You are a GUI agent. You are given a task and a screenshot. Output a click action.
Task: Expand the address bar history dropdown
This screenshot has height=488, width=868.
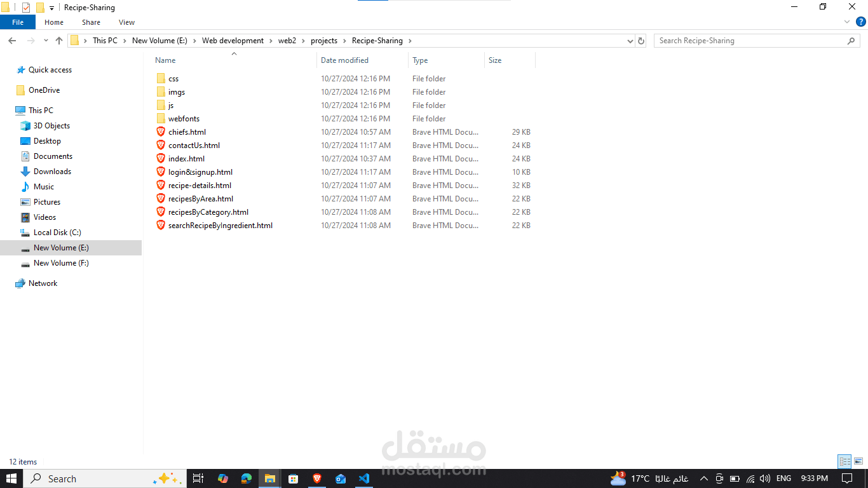tap(630, 41)
